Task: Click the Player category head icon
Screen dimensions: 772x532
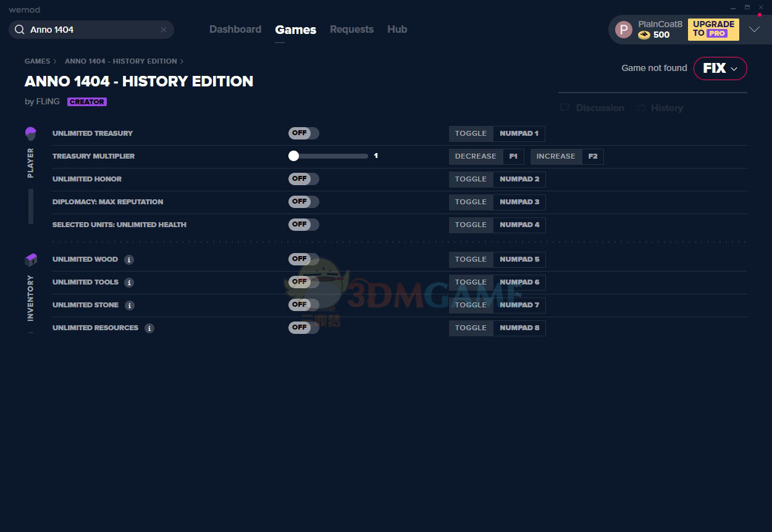Action: [x=31, y=133]
